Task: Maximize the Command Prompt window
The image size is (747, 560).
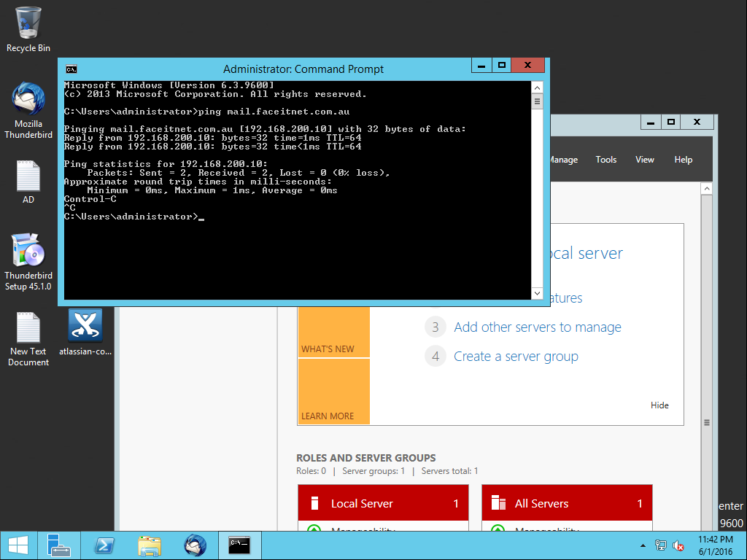Action: click(501, 65)
